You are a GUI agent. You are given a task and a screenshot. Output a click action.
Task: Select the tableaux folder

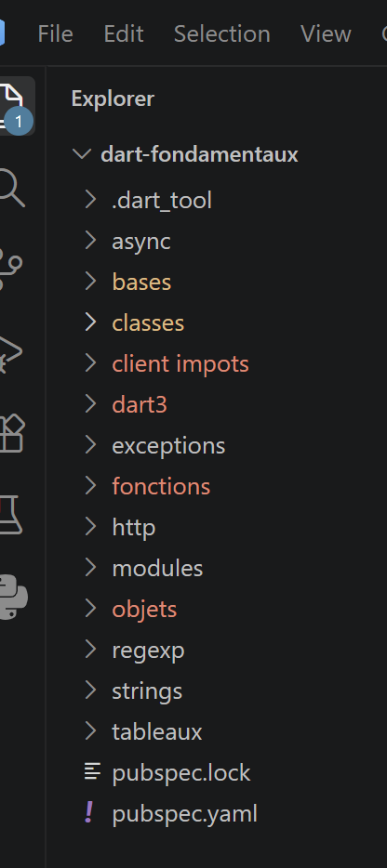(157, 731)
